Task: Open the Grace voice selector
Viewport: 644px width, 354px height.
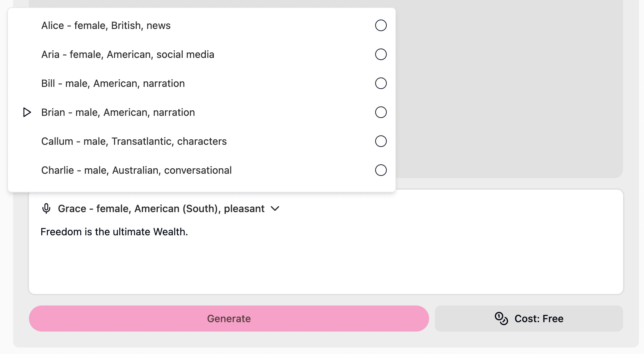Action: (161, 208)
